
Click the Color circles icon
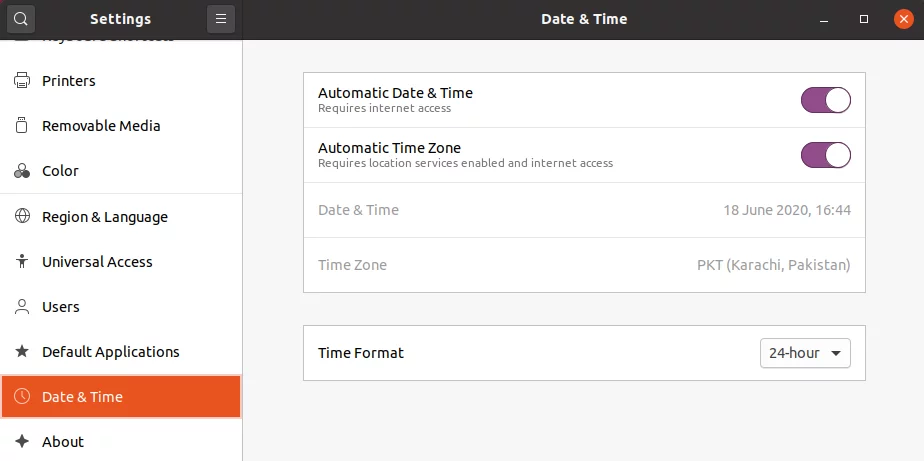point(22,170)
